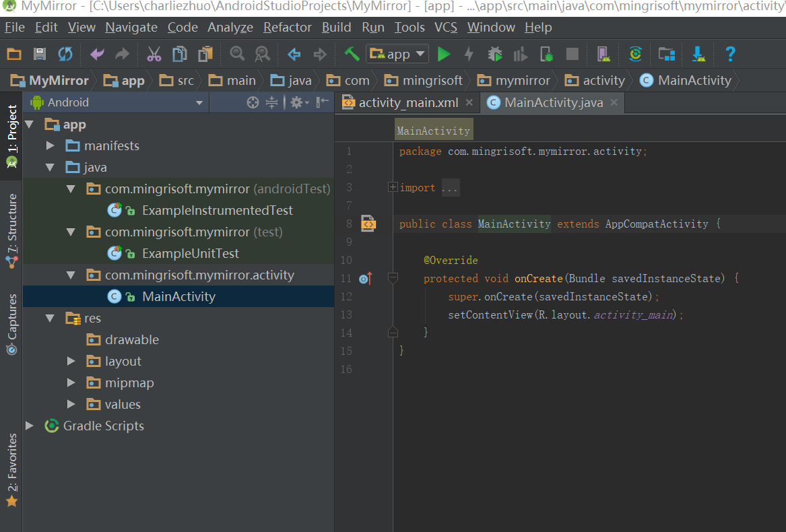Screen dimensions: 786x532
Task: Click the Redo toolbar arrow
Action: coord(123,54)
